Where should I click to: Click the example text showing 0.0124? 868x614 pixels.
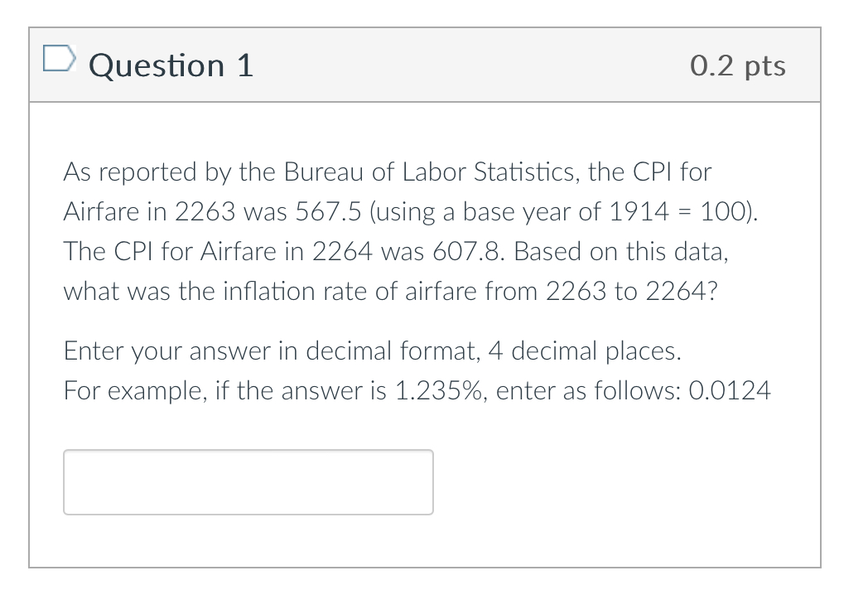click(x=417, y=390)
